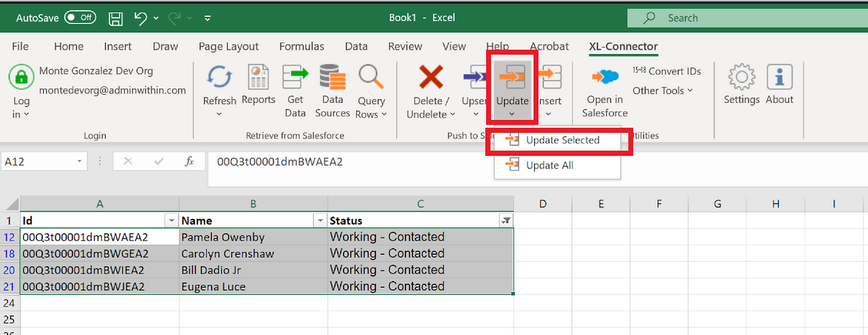Image resolution: width=868 pixels, height=335 pixels.
Task: Click the Select All corner triangle
Action: pos(12,205)
